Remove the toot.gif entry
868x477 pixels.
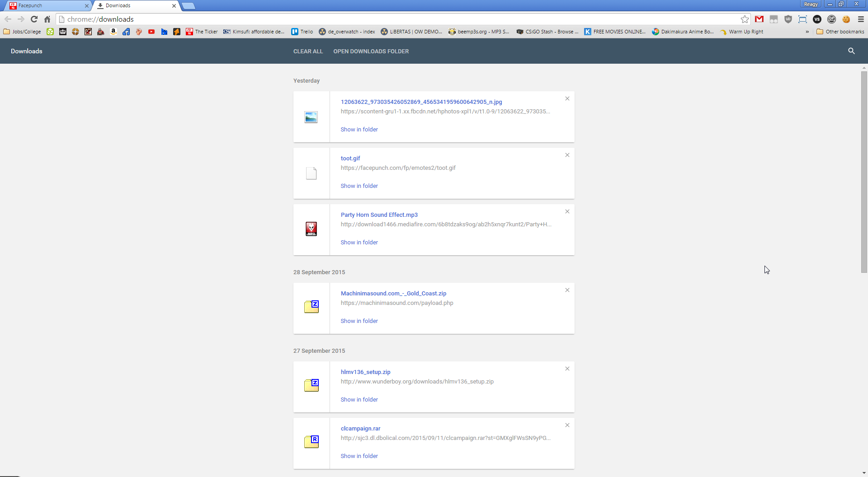pos(567,155)
